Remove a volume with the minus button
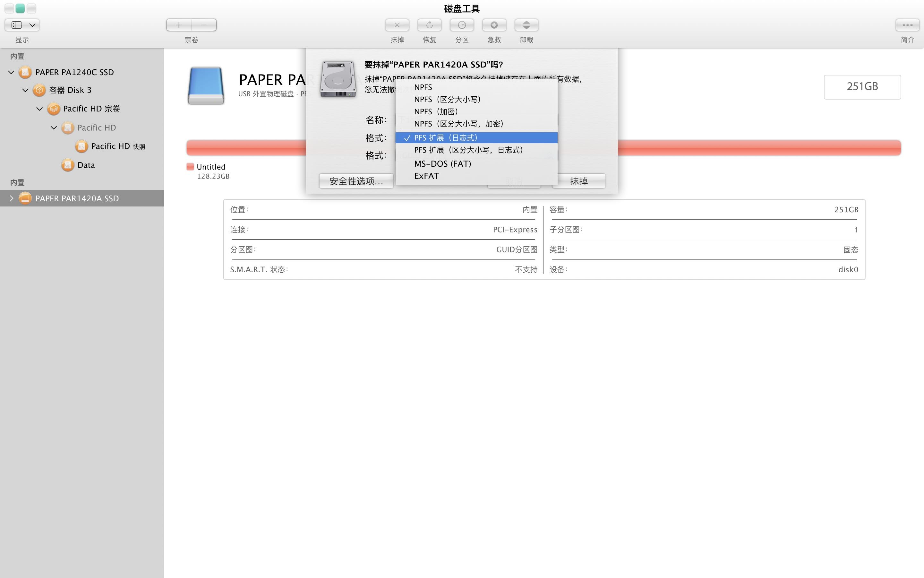This screenshot has height=578, width=924. coord(204,25)
